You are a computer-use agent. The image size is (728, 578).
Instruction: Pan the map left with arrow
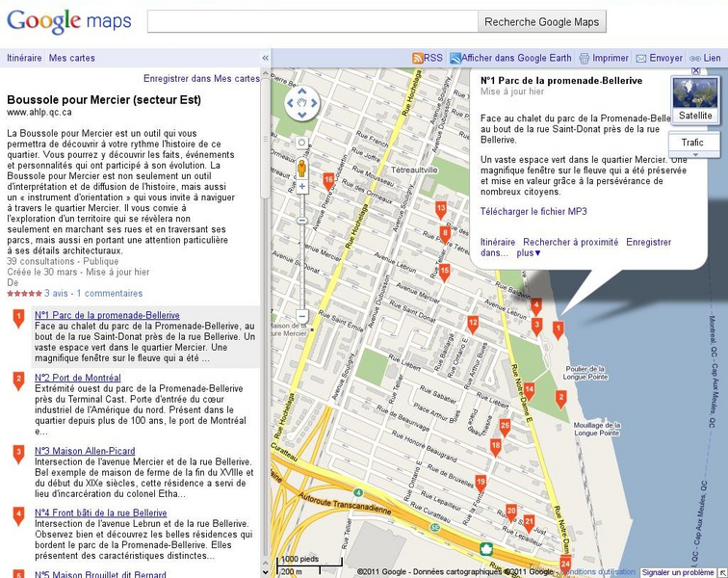point(291,103)
